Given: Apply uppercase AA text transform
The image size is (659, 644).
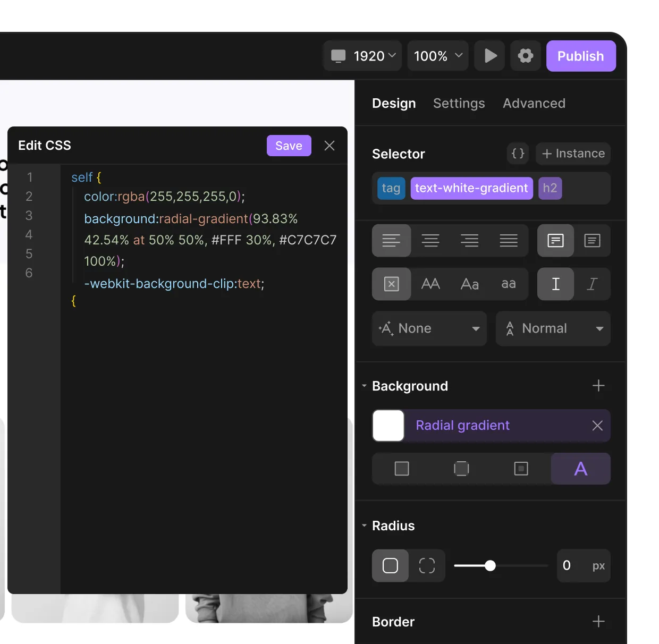Looking at the screenshot, I should [430, 284].
